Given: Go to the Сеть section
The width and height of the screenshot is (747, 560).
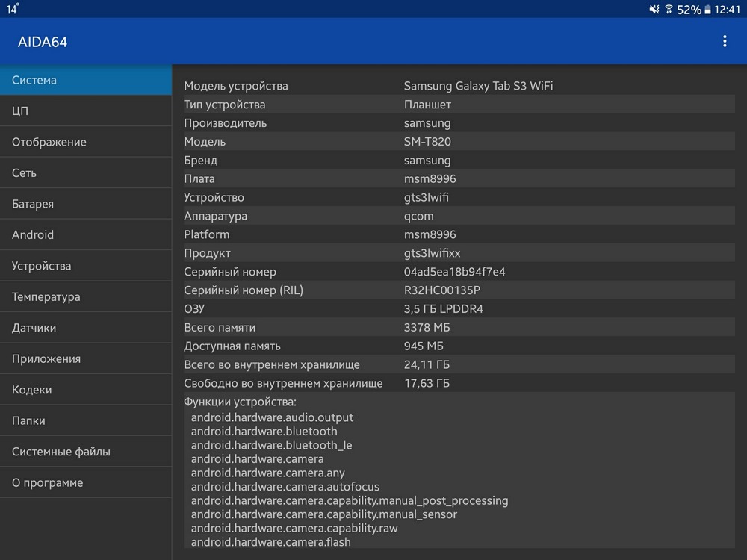Looking at the screenshot, I should 86,173.
